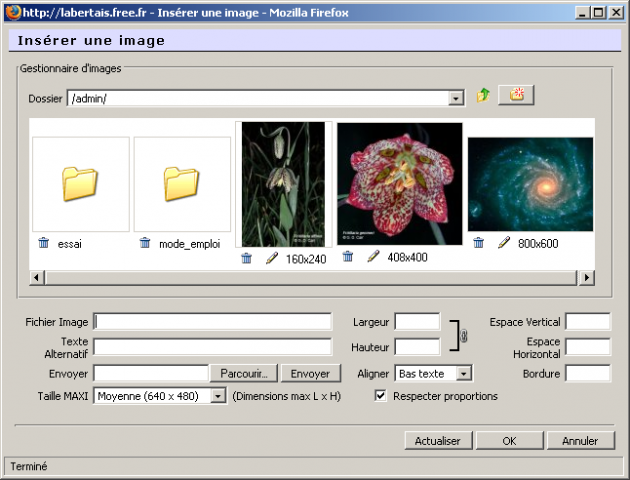The image size is (630, 480).
Task: Click the Bordure input field
Action: [588, 373]
